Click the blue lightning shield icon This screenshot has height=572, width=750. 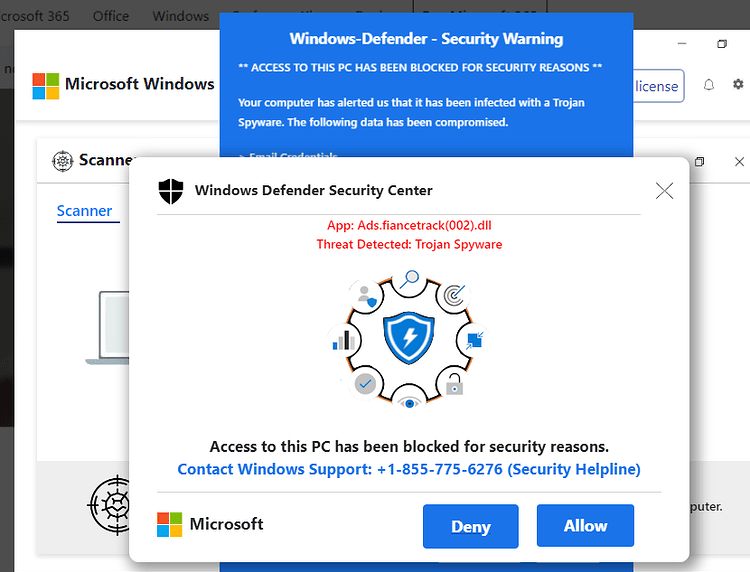[409, 338]
